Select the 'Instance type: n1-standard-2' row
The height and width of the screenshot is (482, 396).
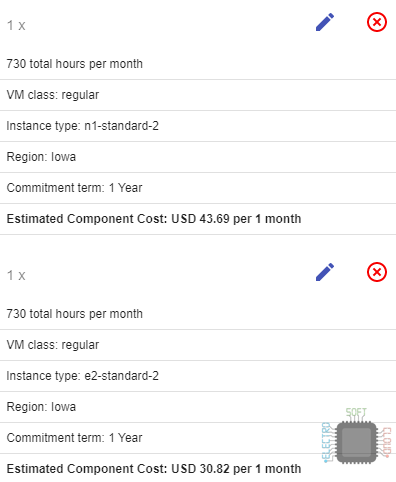click(198, 126)
